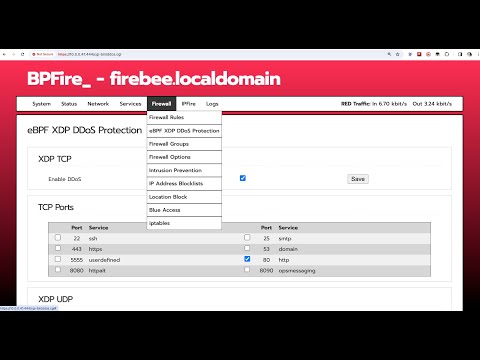Open the browser extensions puzzle icon
The height and width of the screenshot is (360, 480).
(447, 54)
